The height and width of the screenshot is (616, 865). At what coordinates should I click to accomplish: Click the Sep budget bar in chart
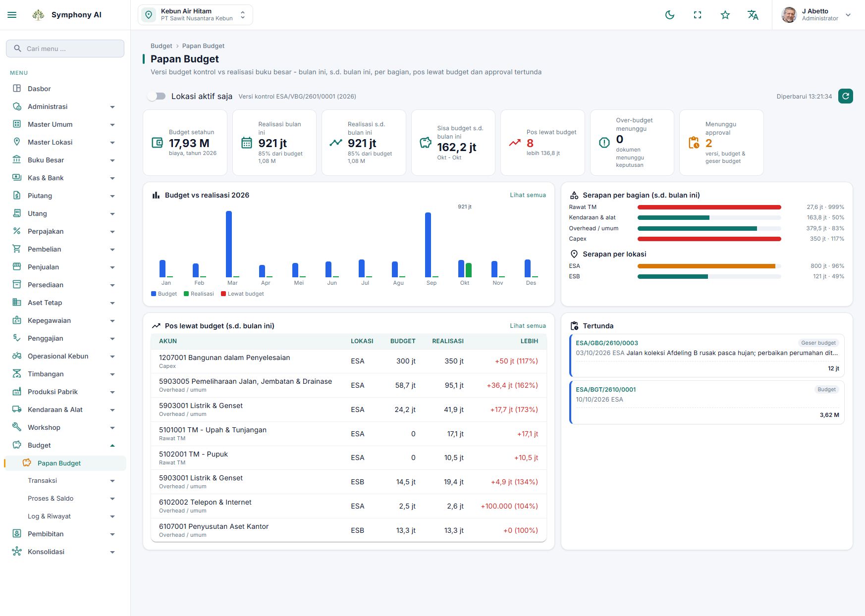tap(428, 245)
